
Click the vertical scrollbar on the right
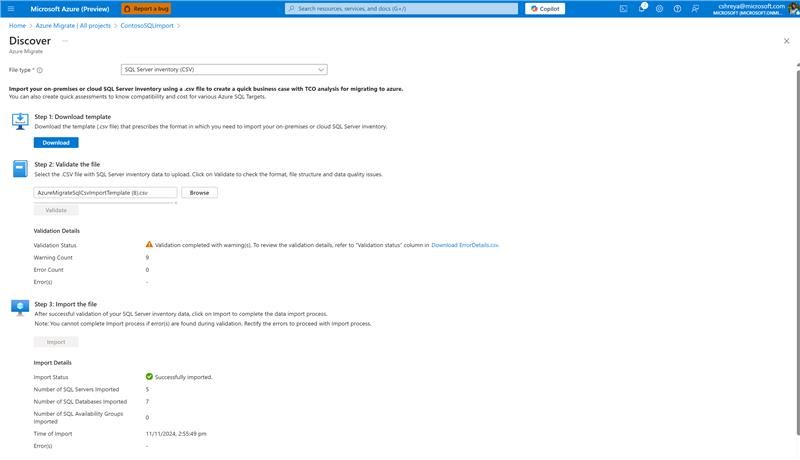tap(797, 252)
